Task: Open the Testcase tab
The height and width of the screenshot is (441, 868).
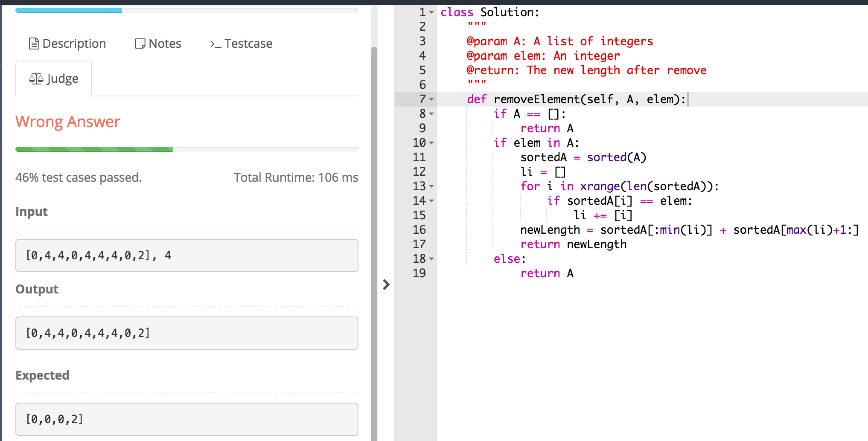Action: [x=241, y=44]
